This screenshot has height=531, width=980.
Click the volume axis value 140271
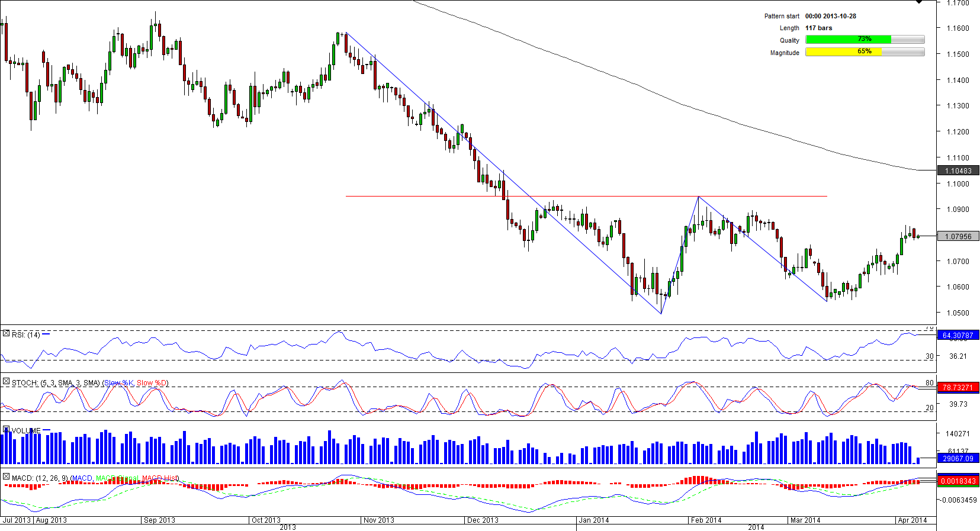tap(958, 434)
